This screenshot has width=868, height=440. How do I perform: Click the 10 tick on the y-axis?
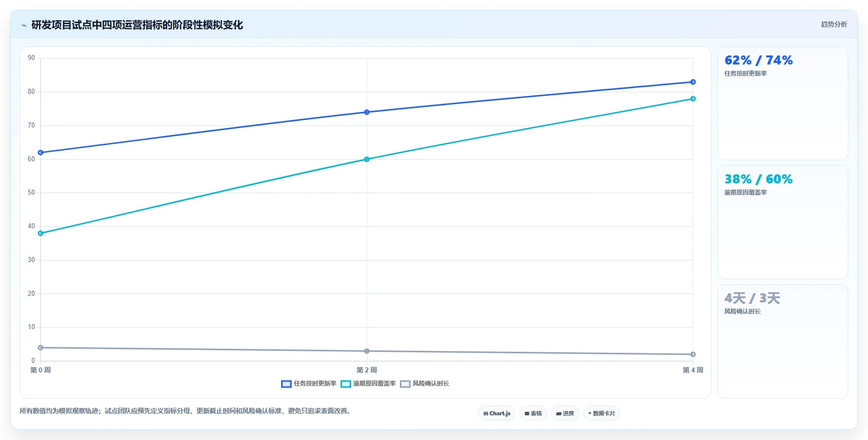click(31, 327)
